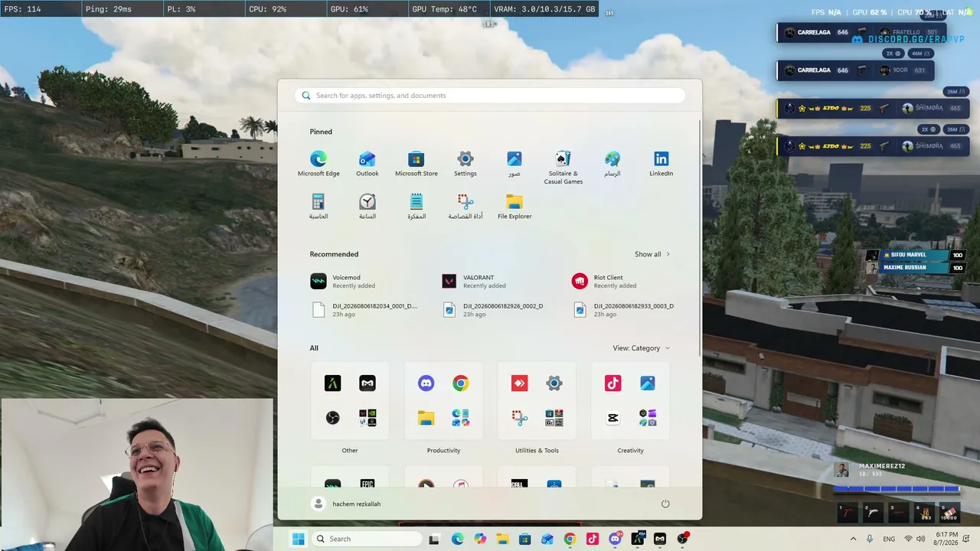The height and width of the screenshot is (551, 980).
Task: Show hidden system tray icons
Action: (853, 539)
